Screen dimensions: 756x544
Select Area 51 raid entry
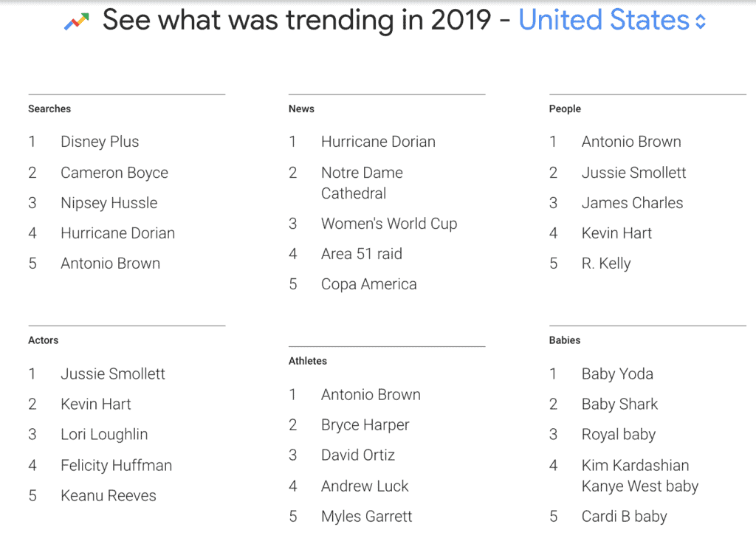tap(362, 254)
